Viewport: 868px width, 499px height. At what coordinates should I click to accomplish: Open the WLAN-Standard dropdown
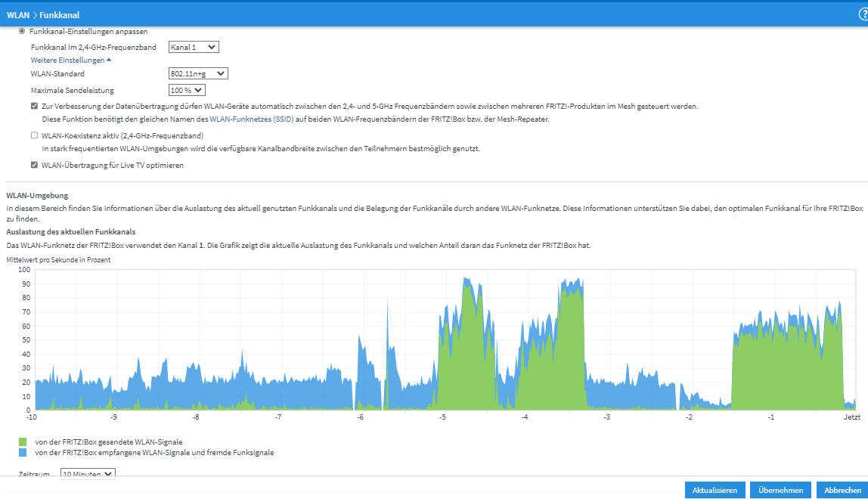point(198,73)
